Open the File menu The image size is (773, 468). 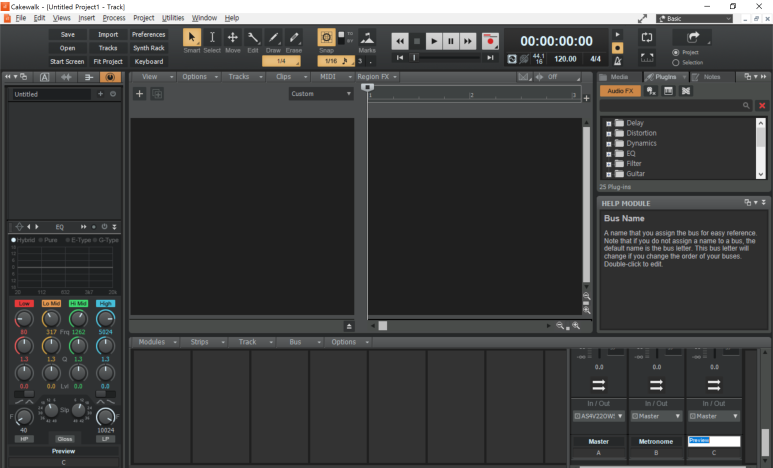21,18
